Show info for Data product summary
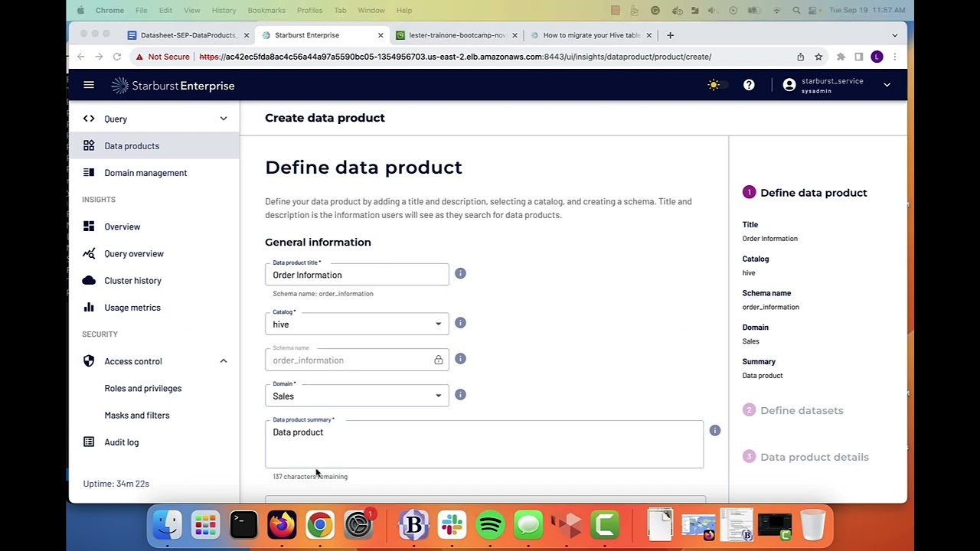The width and height of the screenshot is (980, 551). point(714,431)
